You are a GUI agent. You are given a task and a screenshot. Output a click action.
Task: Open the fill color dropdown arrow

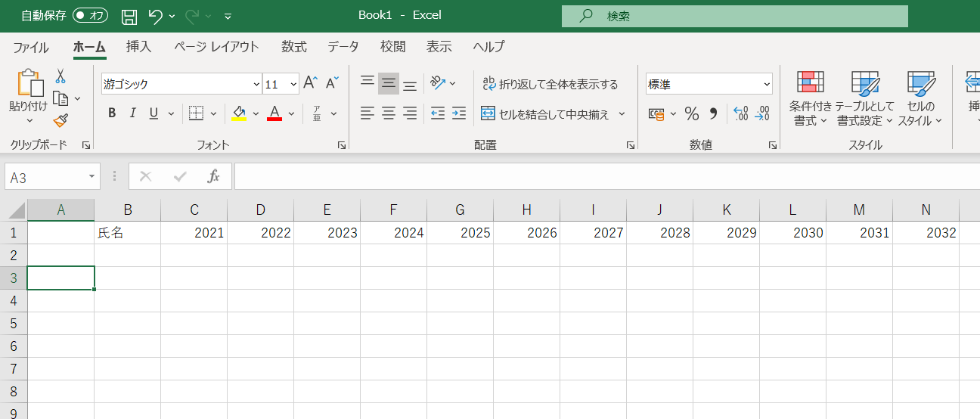pyautogui.click(x=256, y=113)
